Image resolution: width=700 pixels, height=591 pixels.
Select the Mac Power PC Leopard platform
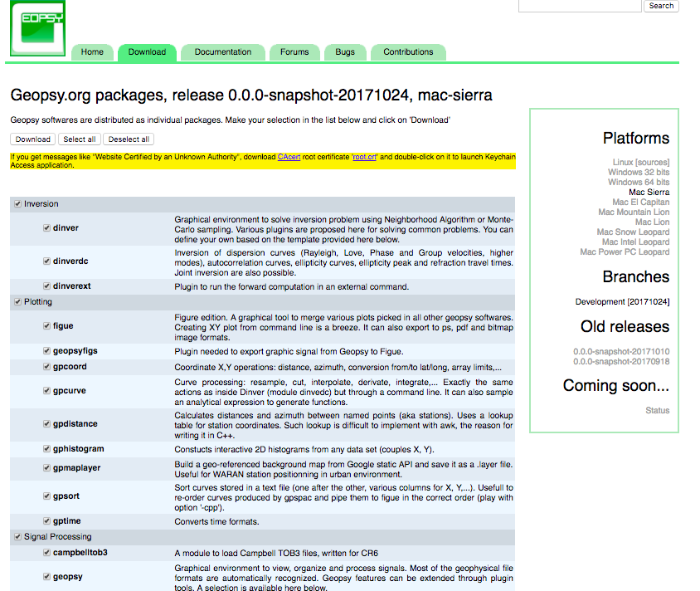point(625,252)
